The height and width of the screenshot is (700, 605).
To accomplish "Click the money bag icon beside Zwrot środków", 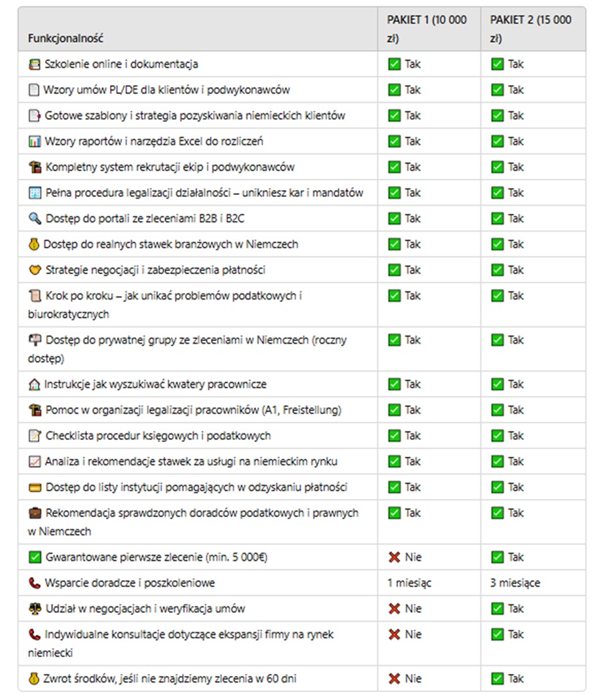I will coord(35,679).
